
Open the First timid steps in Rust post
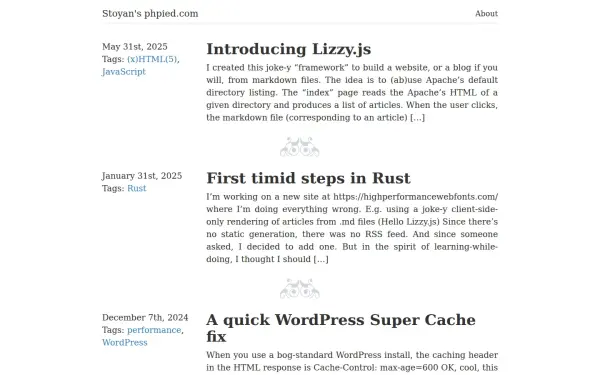(308, 178)
